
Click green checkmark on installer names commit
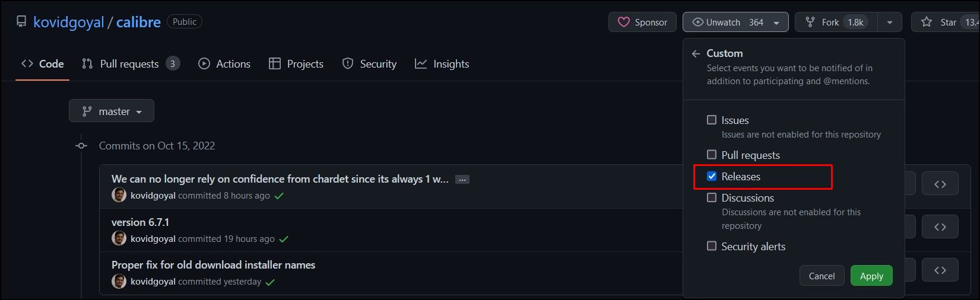270,282
